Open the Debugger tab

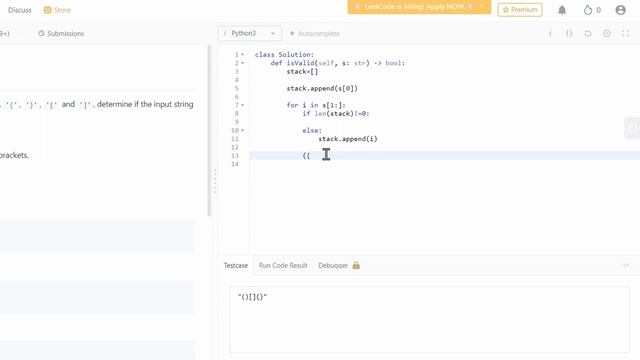[339, 265]
